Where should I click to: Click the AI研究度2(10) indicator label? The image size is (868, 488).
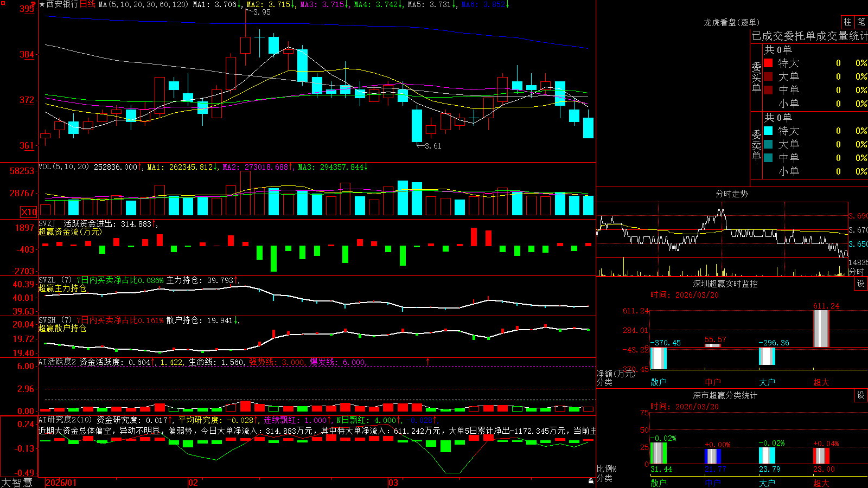[65, 420]
